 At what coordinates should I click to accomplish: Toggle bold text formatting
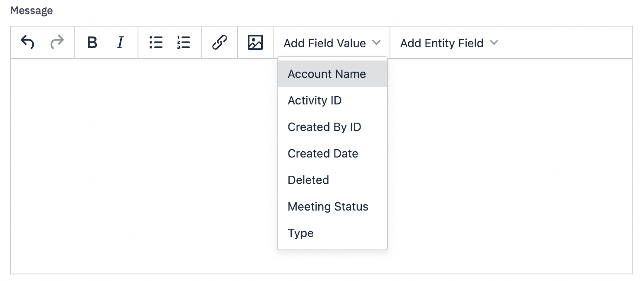pyautogui.click(x=92, y=42)
